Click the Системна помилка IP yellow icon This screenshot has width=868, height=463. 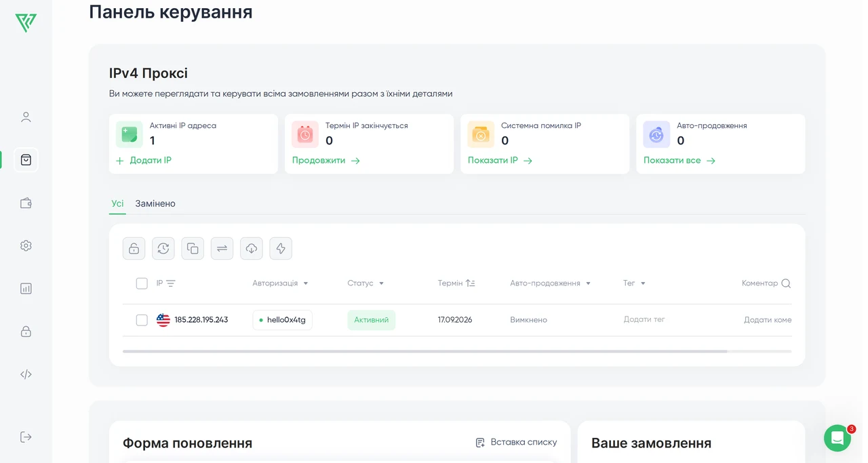pyautogui.click(x=481, y=134)
